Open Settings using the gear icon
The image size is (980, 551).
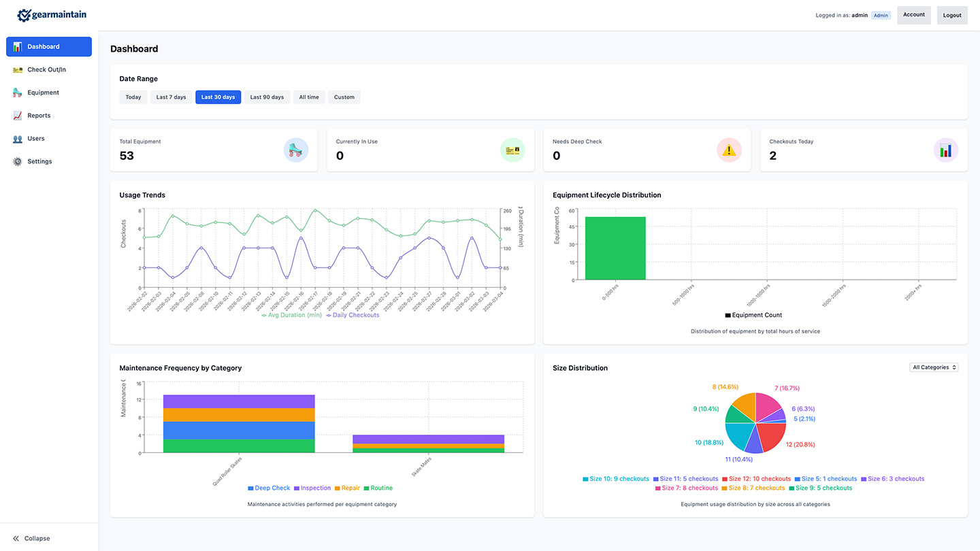16,161
